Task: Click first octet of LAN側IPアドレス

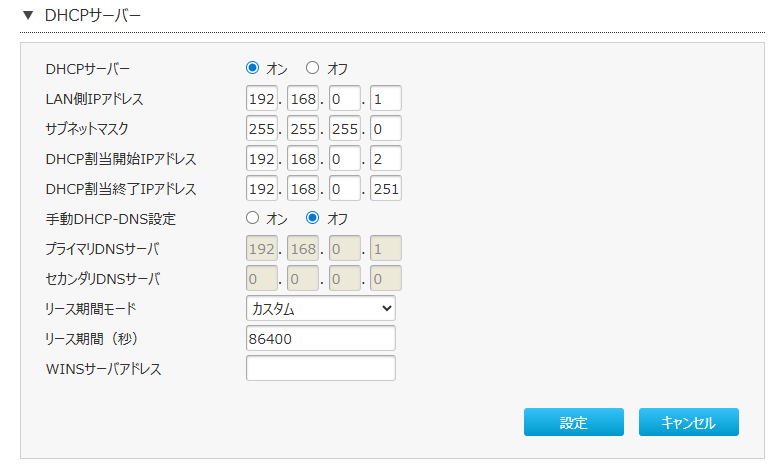Action: [261, 99]
